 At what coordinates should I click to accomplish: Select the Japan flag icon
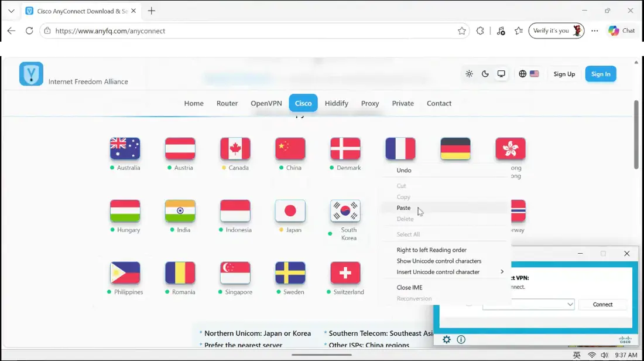pos(290,210)
